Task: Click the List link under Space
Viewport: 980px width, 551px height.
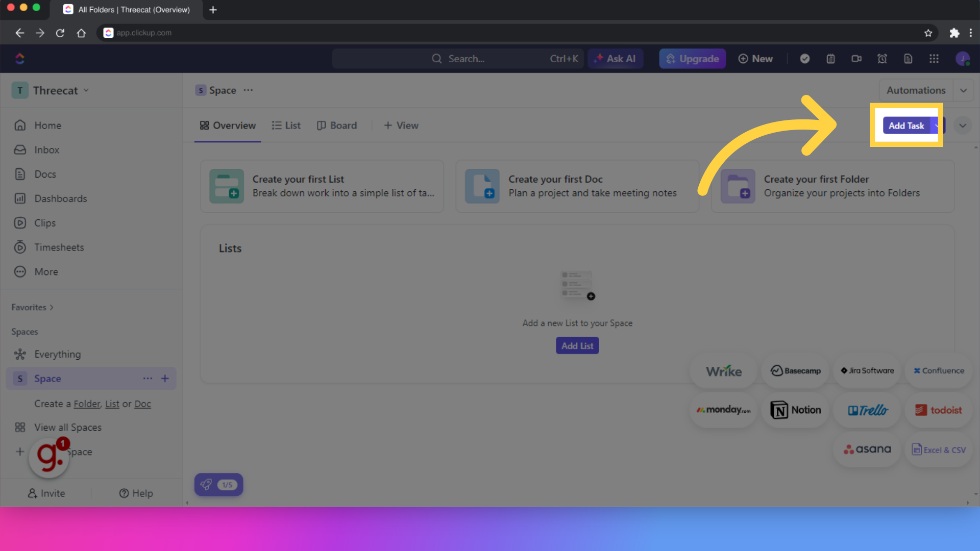Action: (x=112, y=404)
